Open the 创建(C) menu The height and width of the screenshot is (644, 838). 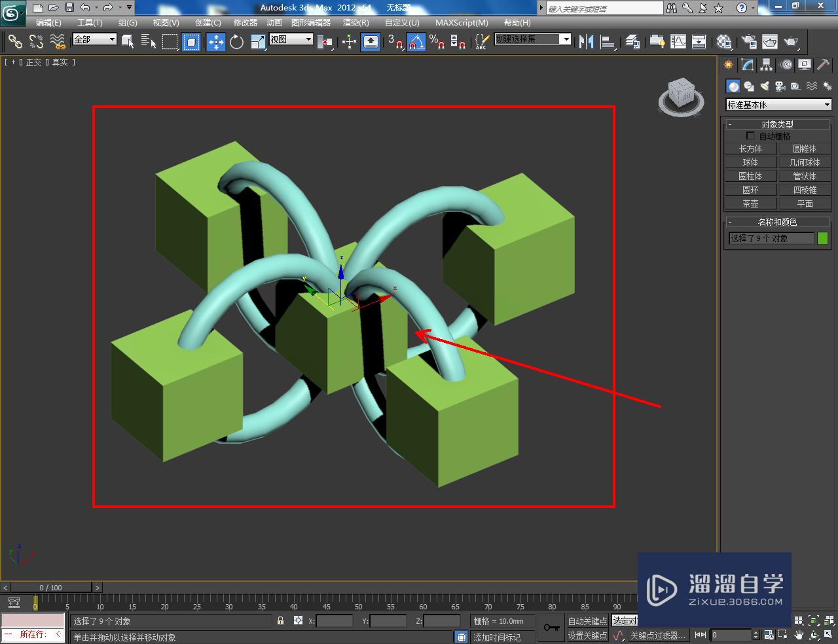click(208, 22)
